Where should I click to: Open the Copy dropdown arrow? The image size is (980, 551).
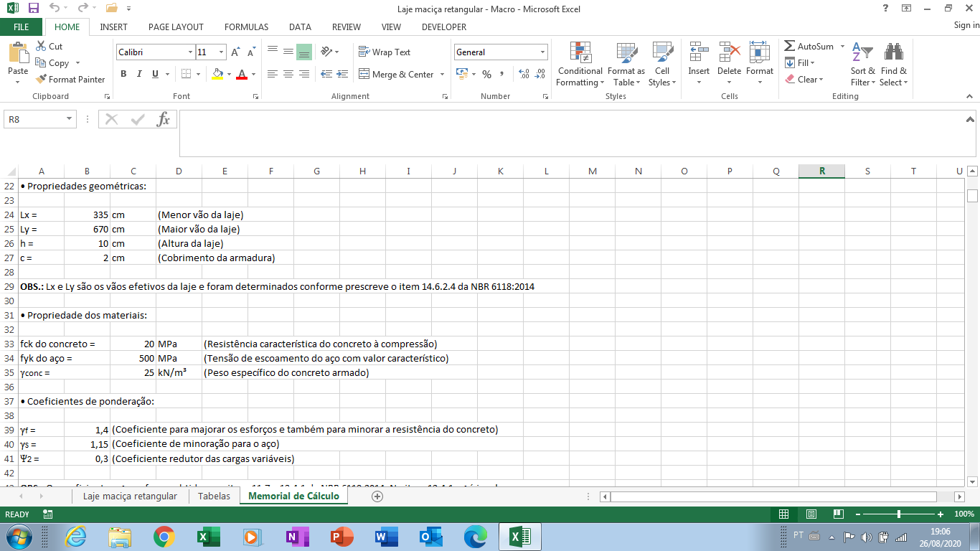coord(77,63)
